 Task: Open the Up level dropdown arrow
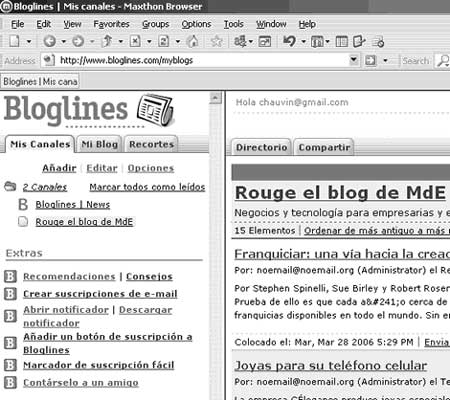tap(121, 42)
